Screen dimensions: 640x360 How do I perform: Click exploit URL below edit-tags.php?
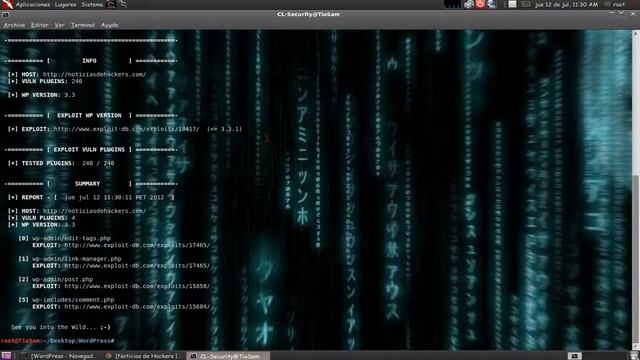click(137, 245)
